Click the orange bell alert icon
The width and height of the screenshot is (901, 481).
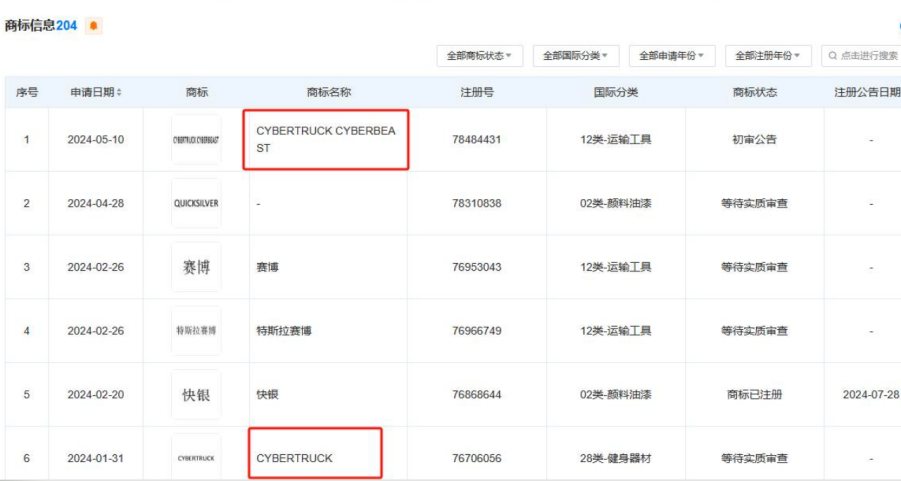[94, 26]
